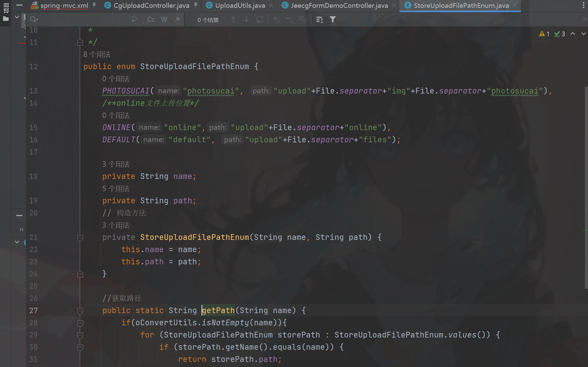Switch to the UploadUtils.java tab
Viewport: 588px width, 367px height.
point(240,5)
